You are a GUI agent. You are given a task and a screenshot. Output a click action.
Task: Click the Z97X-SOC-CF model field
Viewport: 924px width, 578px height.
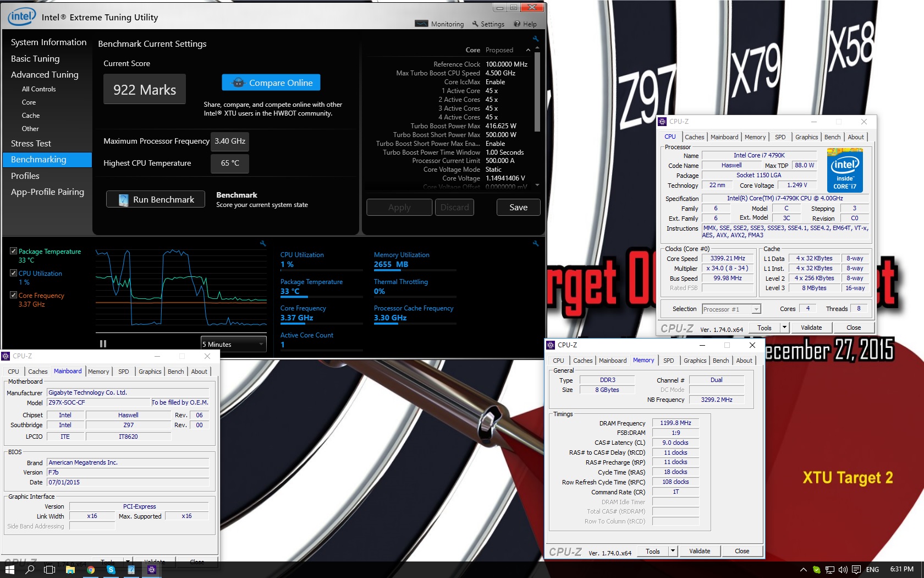pos(98,402)
